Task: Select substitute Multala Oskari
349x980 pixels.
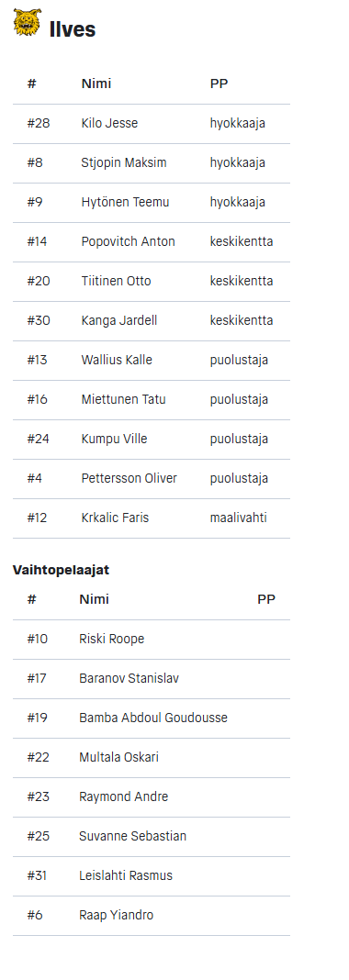Action: (152, 758)
